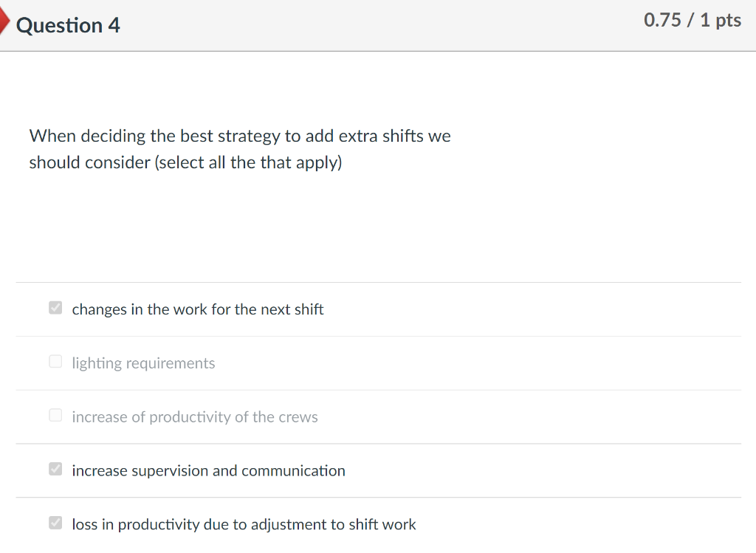
Task: Click the word 'communication' in the fourth answer
Action: point(293,471)
